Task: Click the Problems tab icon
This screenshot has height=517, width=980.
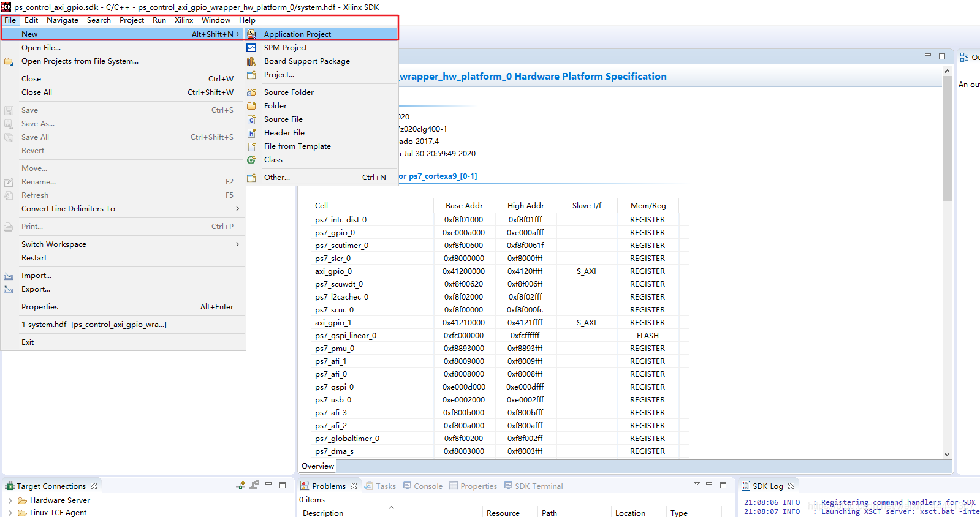Action: 305,486
